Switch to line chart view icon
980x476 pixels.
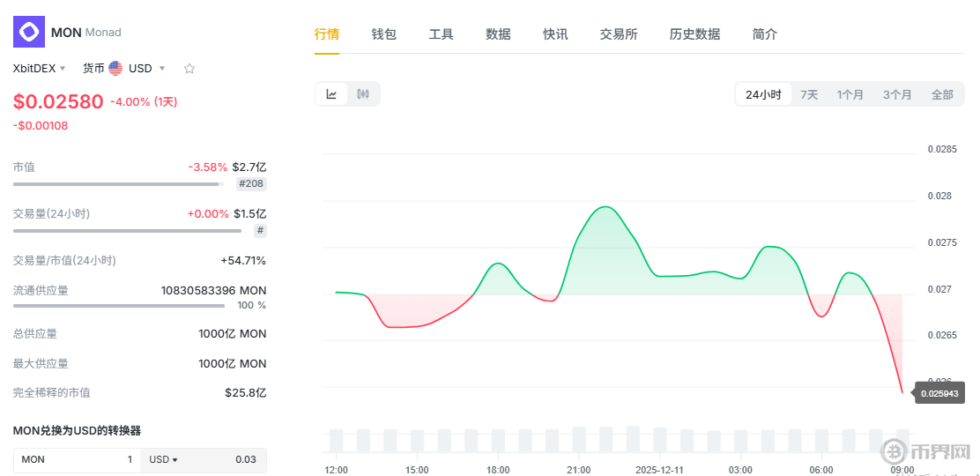(x=331, y=94)
